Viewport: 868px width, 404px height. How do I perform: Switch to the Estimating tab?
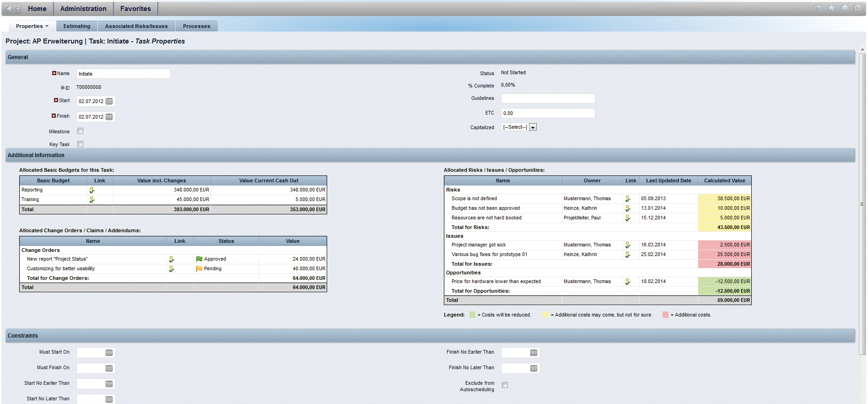pyautogui.click(x=77, y=26)
